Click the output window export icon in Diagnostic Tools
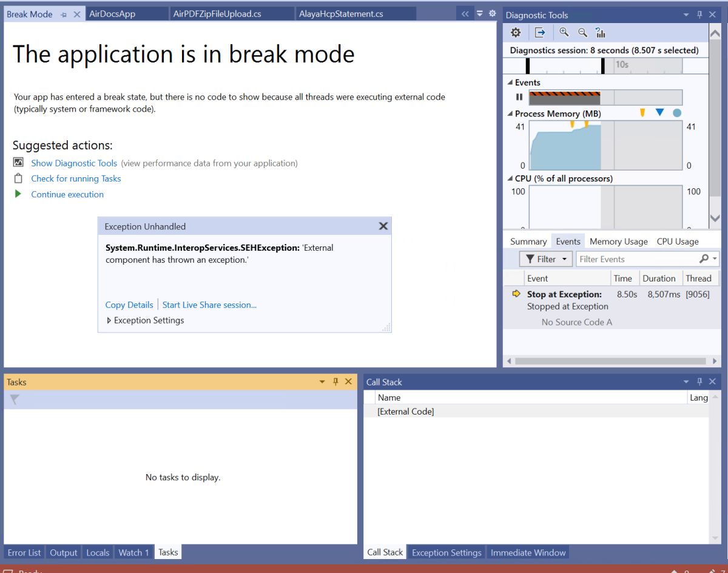Screen dimensions: 728x573 [539, 33]
